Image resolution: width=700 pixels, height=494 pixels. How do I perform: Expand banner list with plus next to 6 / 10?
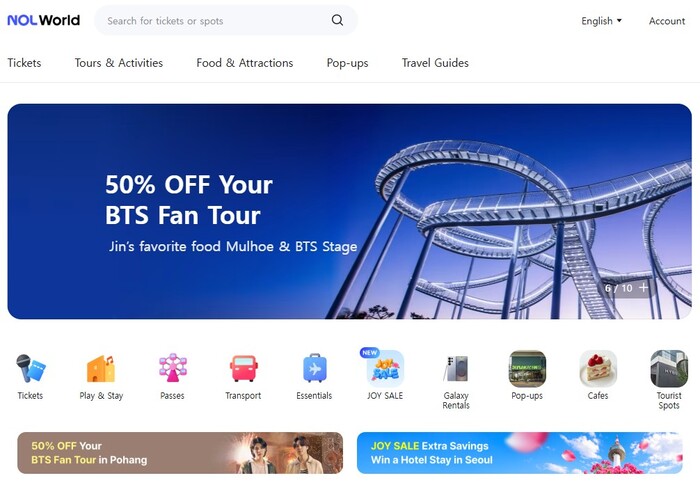(643, 288)
